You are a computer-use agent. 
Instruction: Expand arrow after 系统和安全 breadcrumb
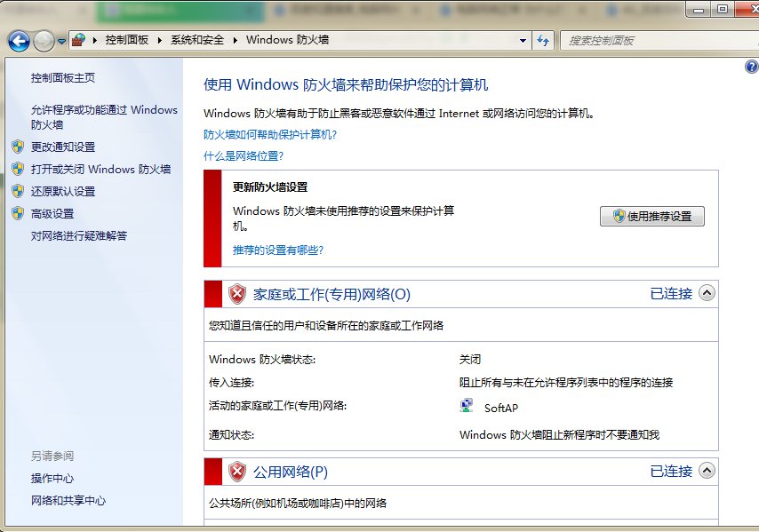[x=235, y=41]
